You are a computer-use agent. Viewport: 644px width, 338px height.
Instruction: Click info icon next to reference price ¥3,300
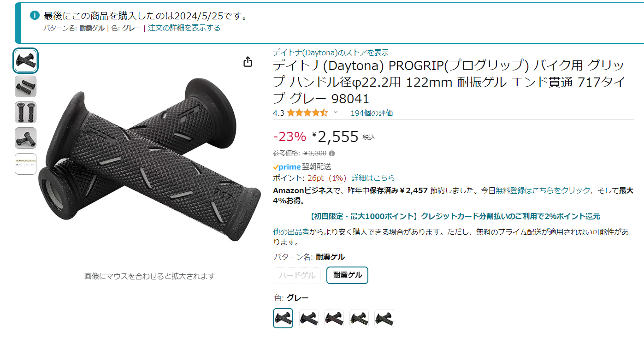point(332,154)
